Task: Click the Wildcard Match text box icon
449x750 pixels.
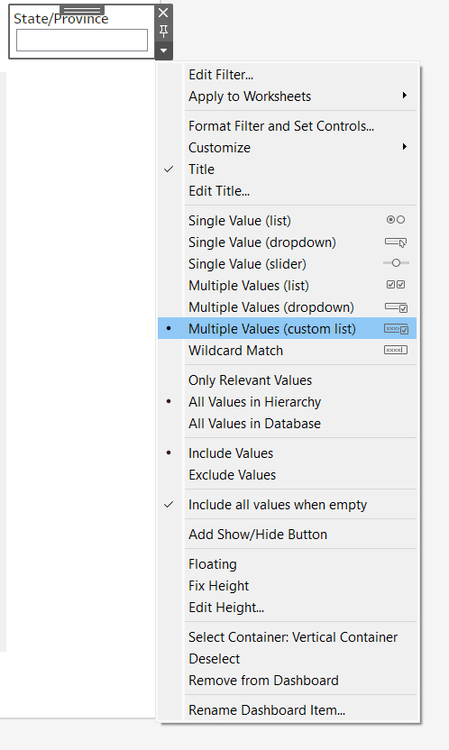Action: tap(395, 350)
